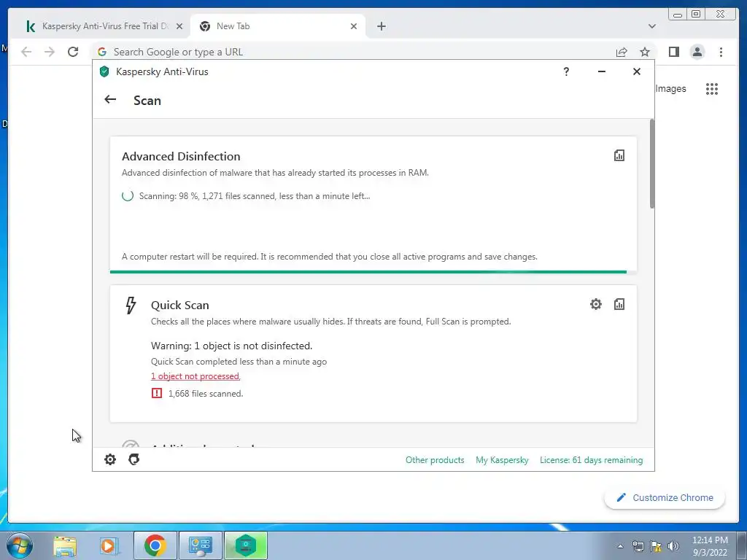The image size is (747, 560).
Task: Click Chrome back navigation arrow
Action: 26,52
